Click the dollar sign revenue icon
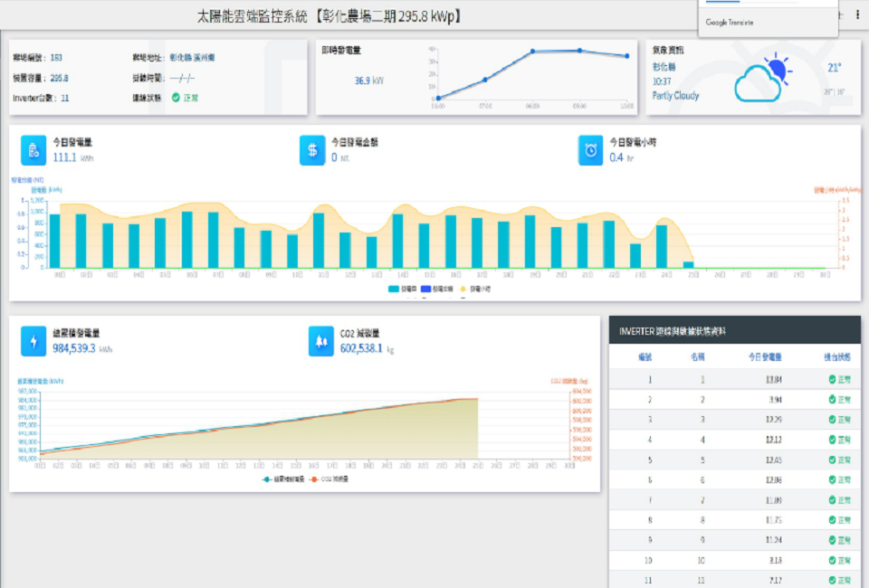Screen dimensions: 869x588 pyautogui.click(x=312, y=150)
